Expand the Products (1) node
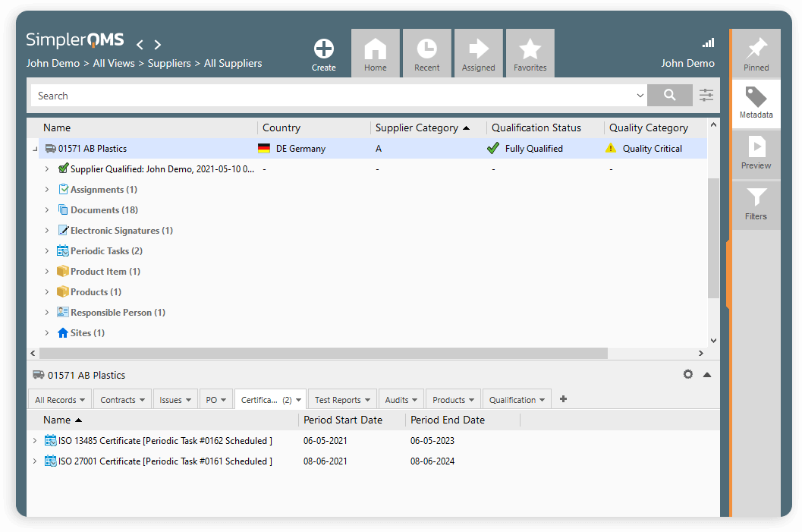This screenshot has height=532, width=802. click(x=46, y=291)
